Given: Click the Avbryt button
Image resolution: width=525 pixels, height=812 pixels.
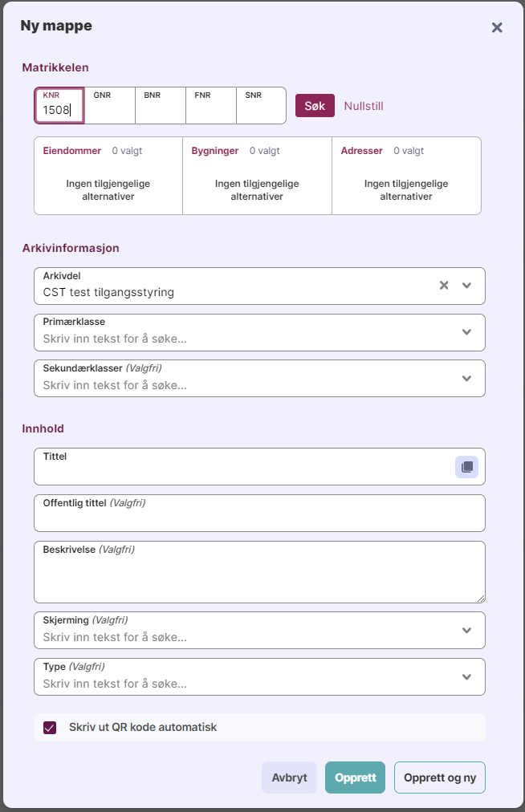Looking at the screenshot, I should pos(289,777).
